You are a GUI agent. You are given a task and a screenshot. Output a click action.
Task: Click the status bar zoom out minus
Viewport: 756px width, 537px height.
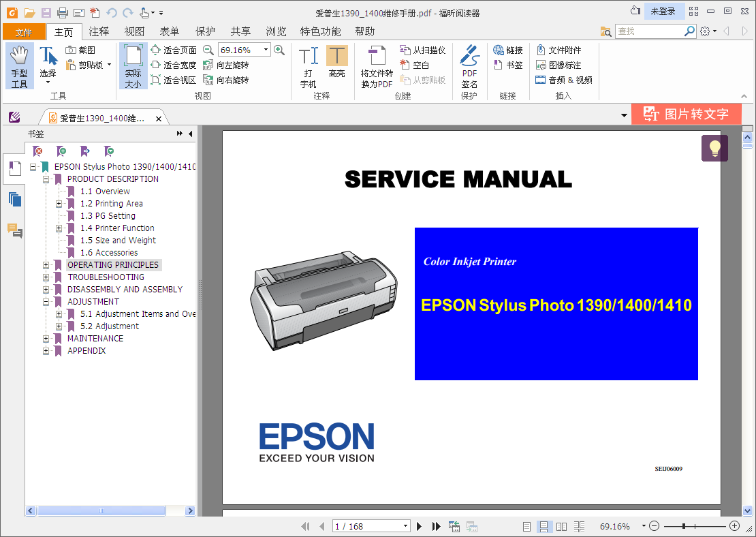pyautogui.click(x=654, y=526)
